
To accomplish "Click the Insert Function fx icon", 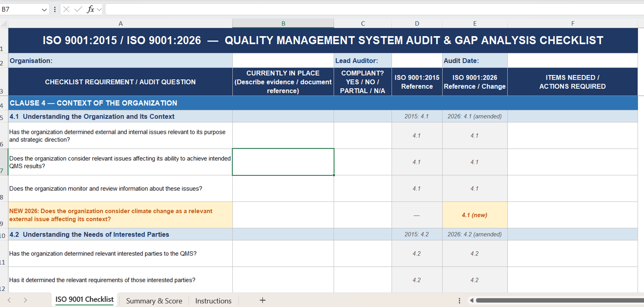I will pos(91,9).
